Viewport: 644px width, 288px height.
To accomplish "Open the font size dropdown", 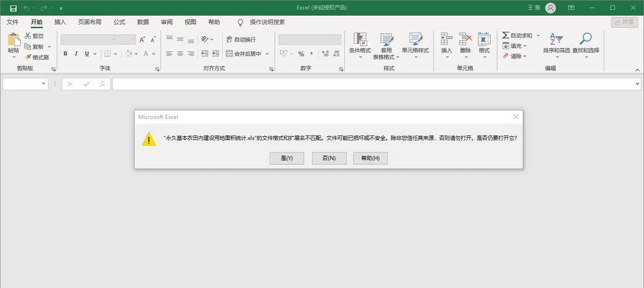I will click(133, 39).
